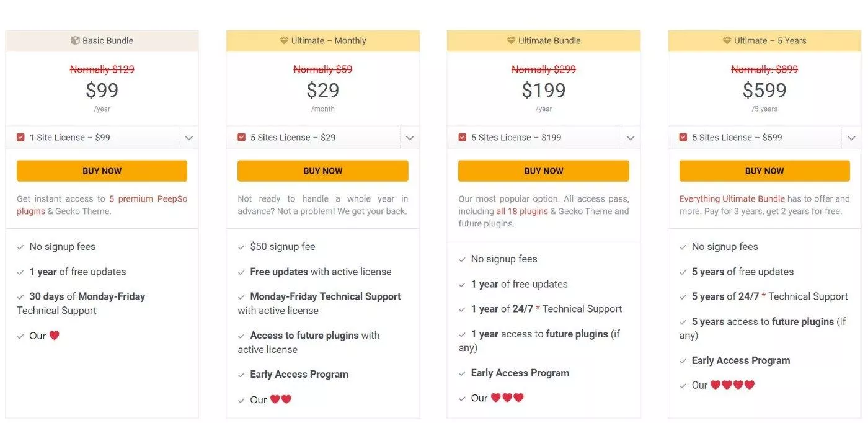This screenshot has height=423, width=868.
Task: Click the three hearts in Ultimate Bundle
Action: (x=507, y=398)
